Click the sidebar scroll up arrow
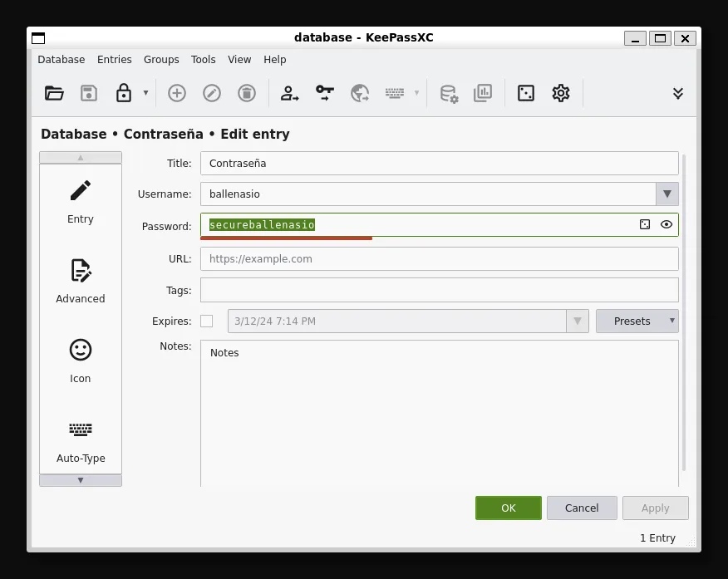728x579 pixels. click(x=81, y=157)
